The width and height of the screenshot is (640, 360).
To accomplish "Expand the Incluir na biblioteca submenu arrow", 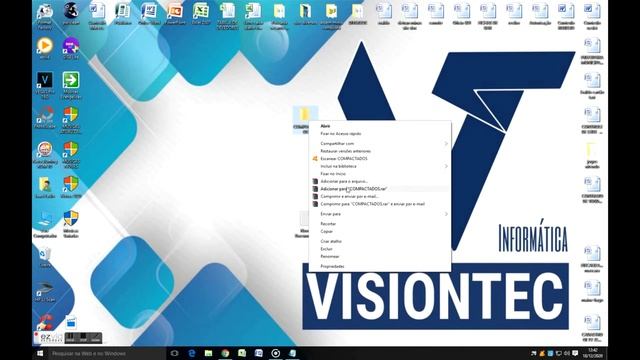I will click(446, 166).
